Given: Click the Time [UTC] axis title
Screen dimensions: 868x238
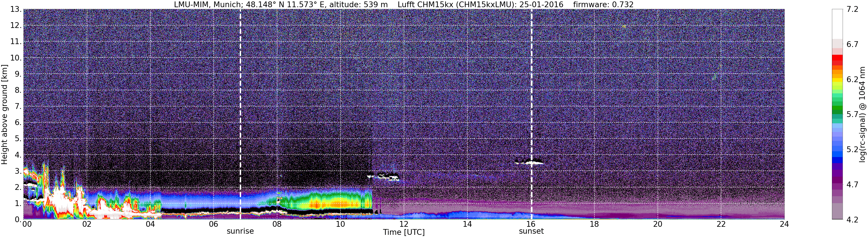Looking at the screenshot, I should click(404, 232).
